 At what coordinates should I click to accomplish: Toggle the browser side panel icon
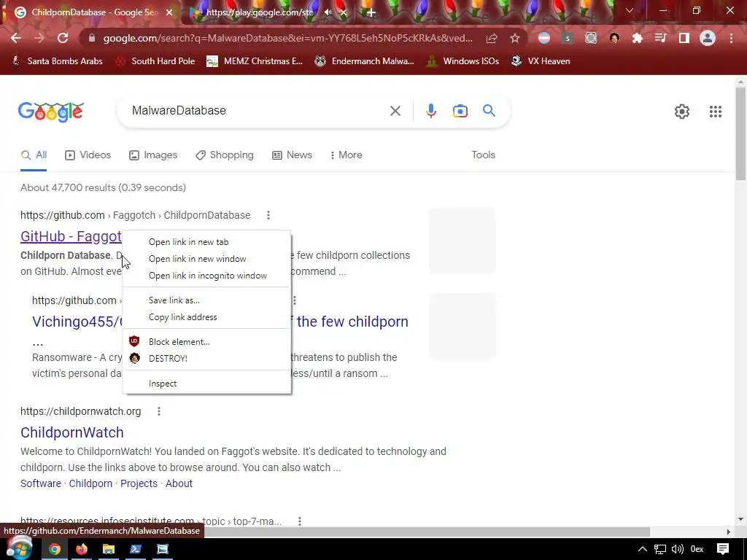[x=684, y=38]
